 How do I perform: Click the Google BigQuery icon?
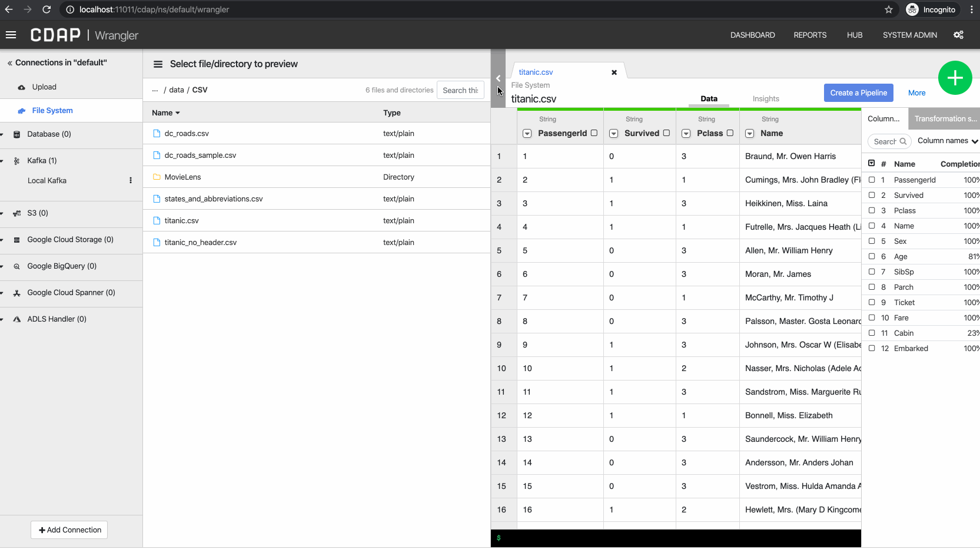pyautogui.click(x=16, y=266)
